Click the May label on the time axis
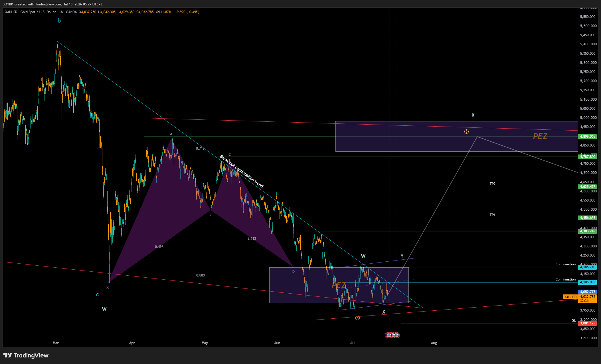 click(205, 343)
